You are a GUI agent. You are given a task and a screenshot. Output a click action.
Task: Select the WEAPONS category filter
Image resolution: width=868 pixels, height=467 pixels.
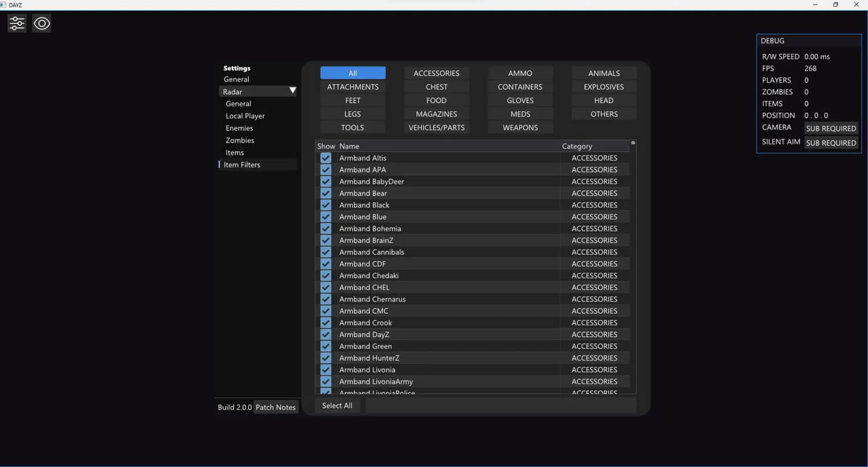point(520,127)
